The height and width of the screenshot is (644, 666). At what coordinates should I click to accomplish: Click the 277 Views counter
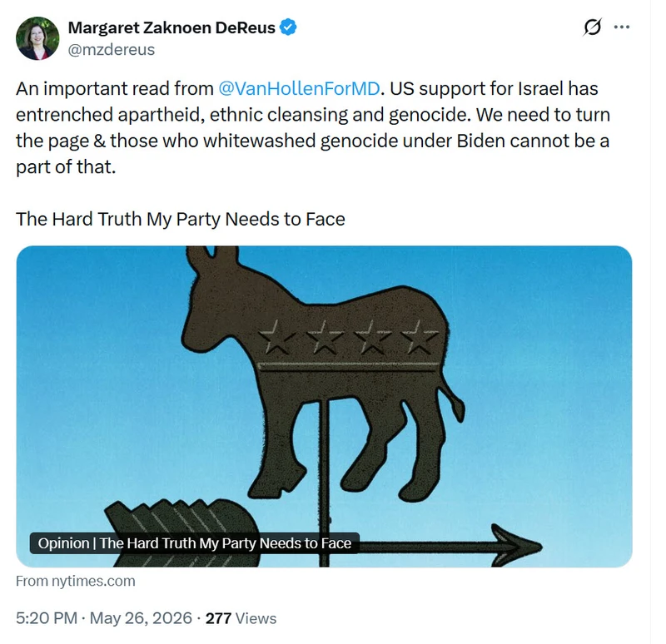pos(241,618)
